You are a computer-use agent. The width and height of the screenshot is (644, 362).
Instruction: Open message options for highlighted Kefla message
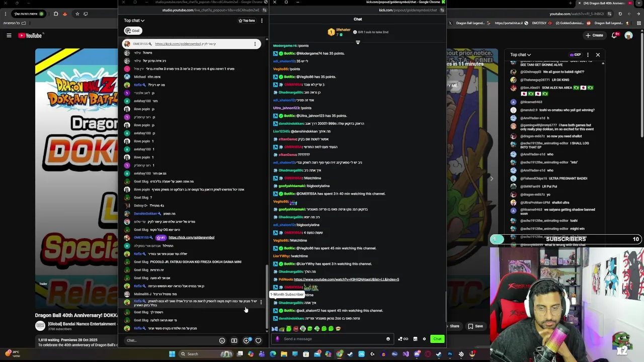tap(261, 302)
